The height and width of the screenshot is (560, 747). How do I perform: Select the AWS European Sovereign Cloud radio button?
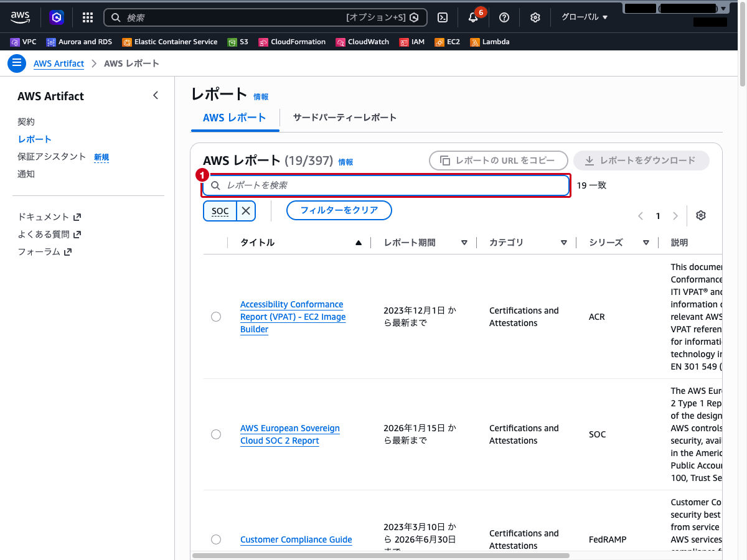coord(216,434)
